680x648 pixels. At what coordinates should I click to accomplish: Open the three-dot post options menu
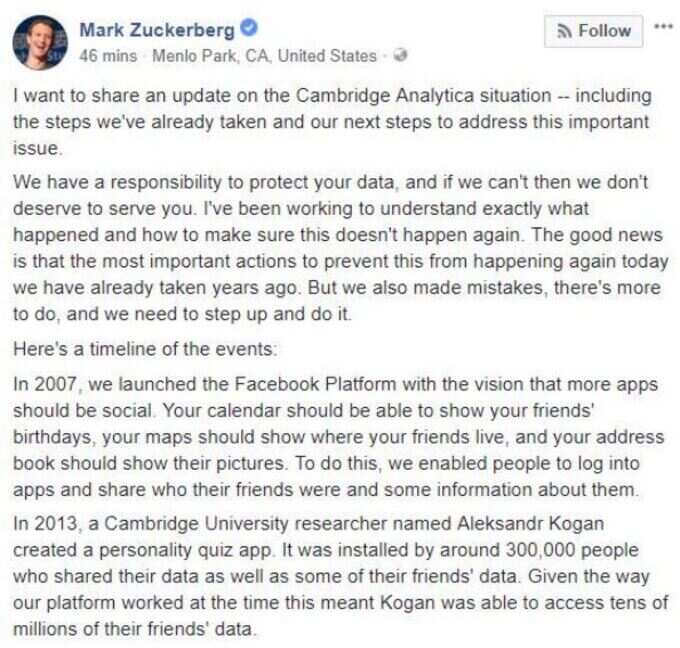tap(664, 27)
